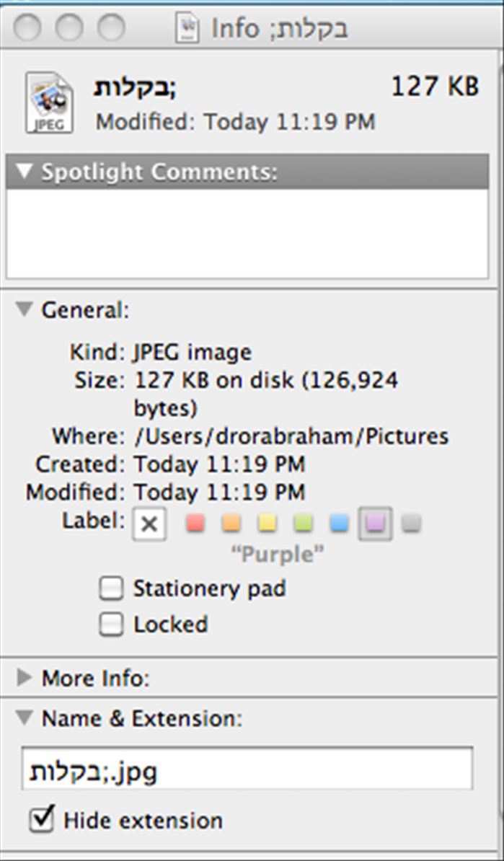Click the Info window title text
This screenshot has width=504, height=861.
tap(280, 29)
